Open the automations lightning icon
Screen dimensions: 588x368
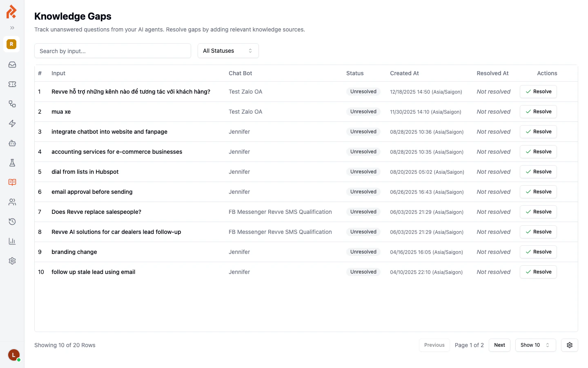tap(12, 123)
